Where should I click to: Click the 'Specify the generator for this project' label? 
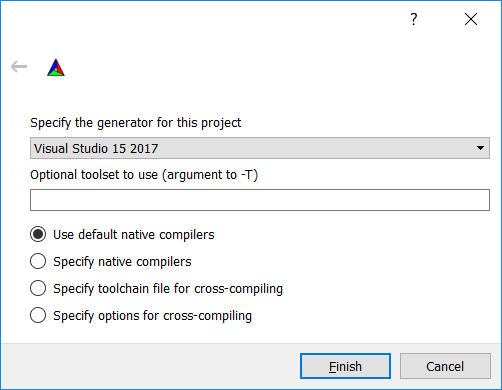135,123
